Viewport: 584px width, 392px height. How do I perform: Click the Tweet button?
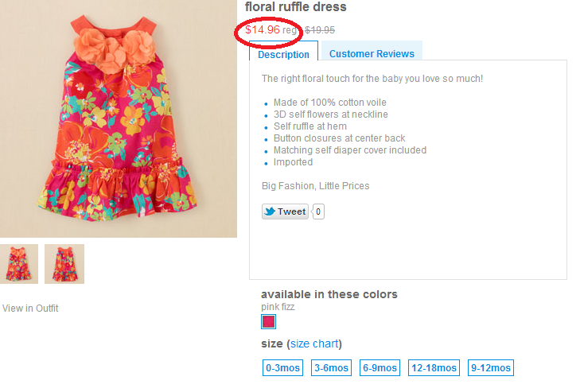pyautogui.click(x=285, y=212)
